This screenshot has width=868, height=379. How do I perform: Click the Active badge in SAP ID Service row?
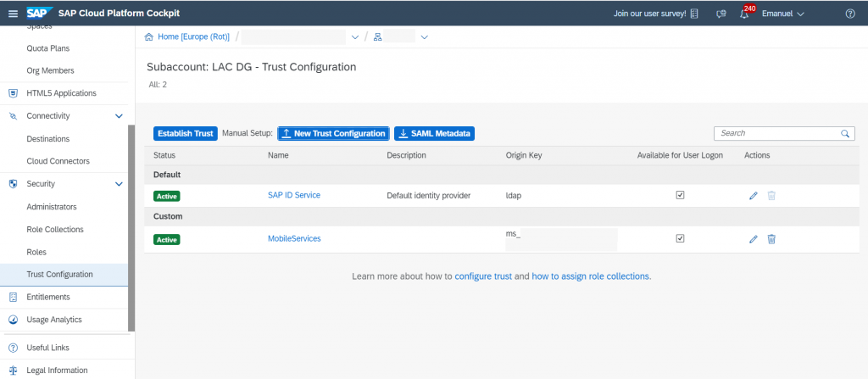click(167, 196)
